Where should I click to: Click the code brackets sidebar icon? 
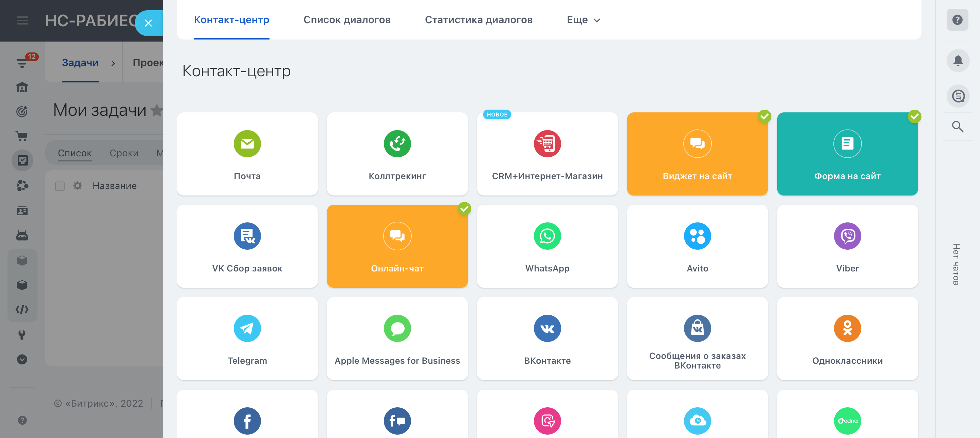coord(22,309)
